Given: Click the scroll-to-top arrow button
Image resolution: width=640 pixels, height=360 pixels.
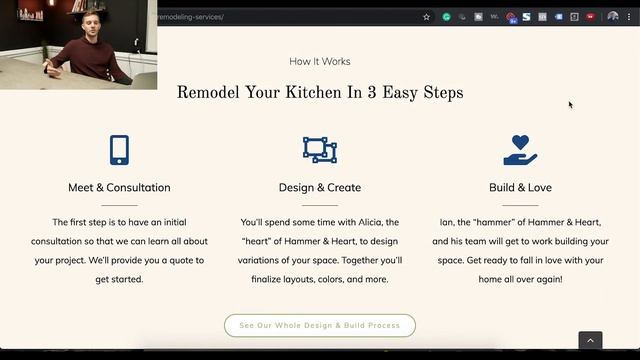Looking at the screenshot, I should tap(590, 340).
